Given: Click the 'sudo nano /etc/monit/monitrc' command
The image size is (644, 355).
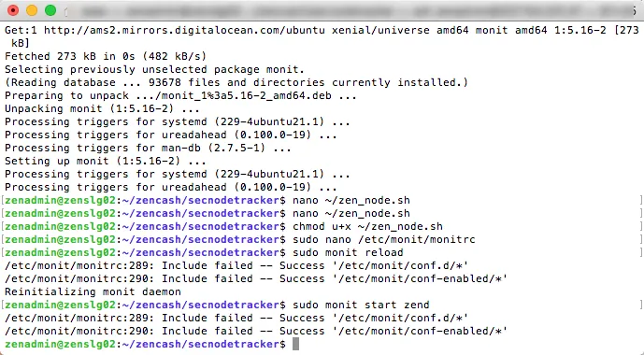Looking at the screenshot, I should click(384, 240).
